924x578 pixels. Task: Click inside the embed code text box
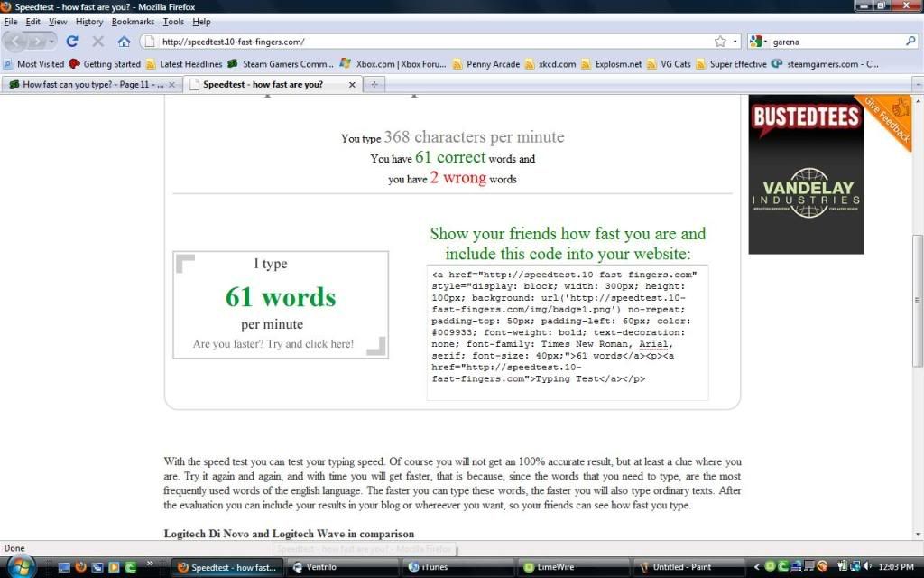pos(568,332)
